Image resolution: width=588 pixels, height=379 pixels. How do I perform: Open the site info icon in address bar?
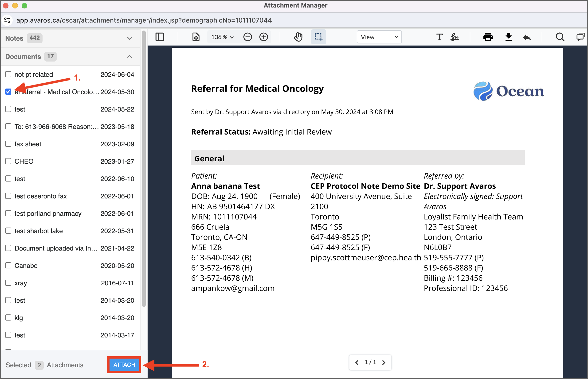pos(7,20)
